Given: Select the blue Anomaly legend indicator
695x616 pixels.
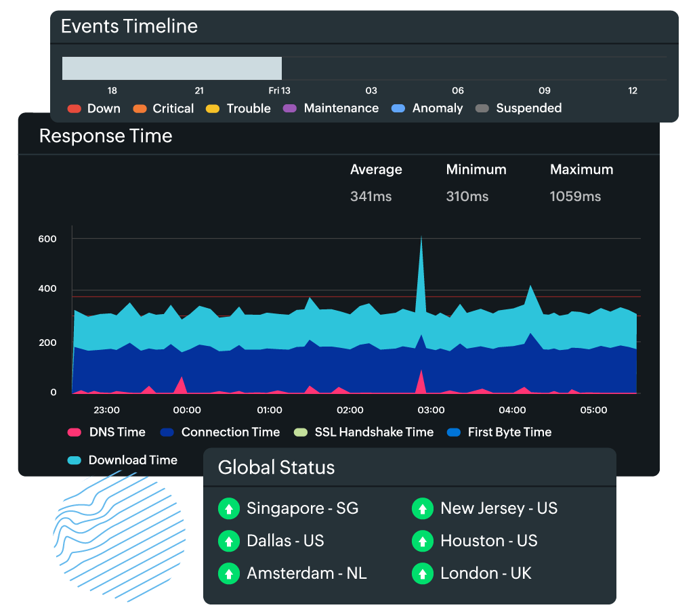Looking at the screenshot, I should coord(398,108).
